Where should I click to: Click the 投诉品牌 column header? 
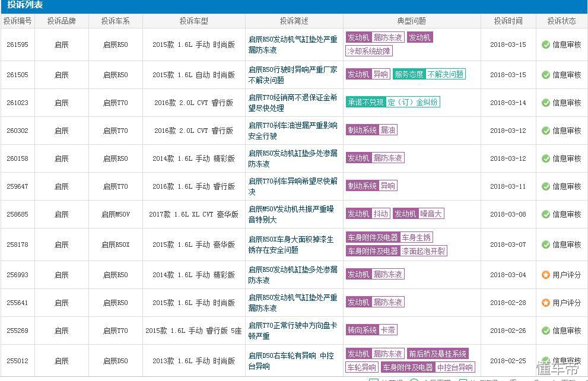(63, 20)
